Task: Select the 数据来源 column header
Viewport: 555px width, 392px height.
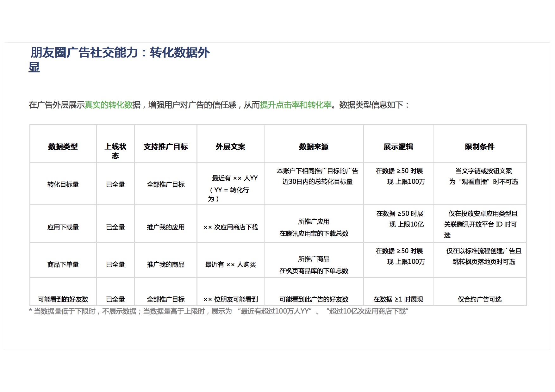Action: pyautogui.click(x=314, y=147)
